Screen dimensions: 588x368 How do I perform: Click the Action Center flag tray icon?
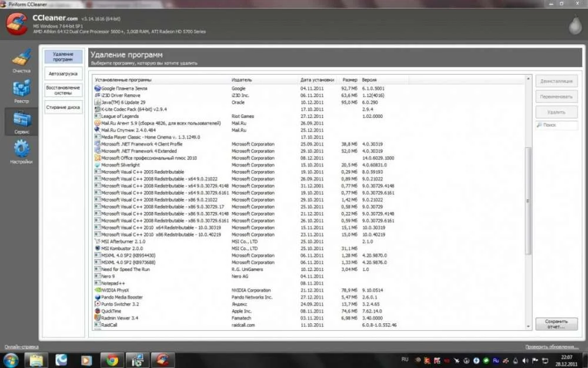[x=535, y=361]
